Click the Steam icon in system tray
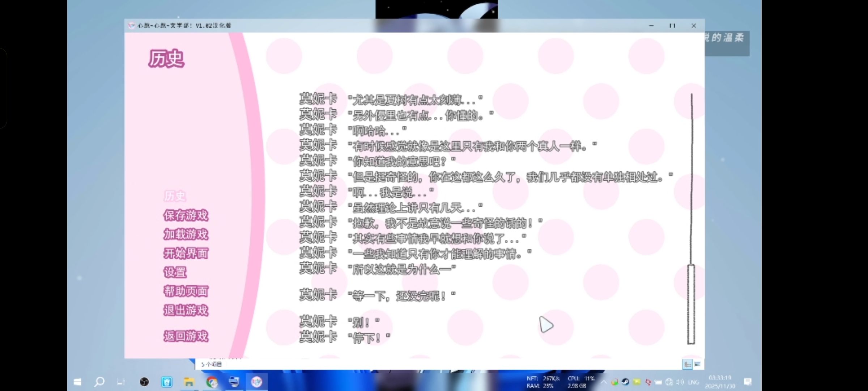The width and height of the screenshot is (868, 391). (625, 382)
